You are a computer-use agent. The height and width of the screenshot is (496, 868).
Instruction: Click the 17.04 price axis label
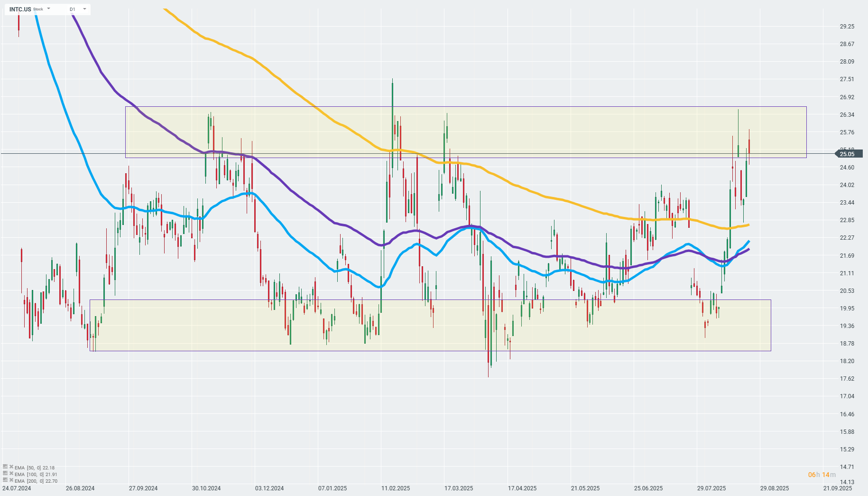pos(847,396)
